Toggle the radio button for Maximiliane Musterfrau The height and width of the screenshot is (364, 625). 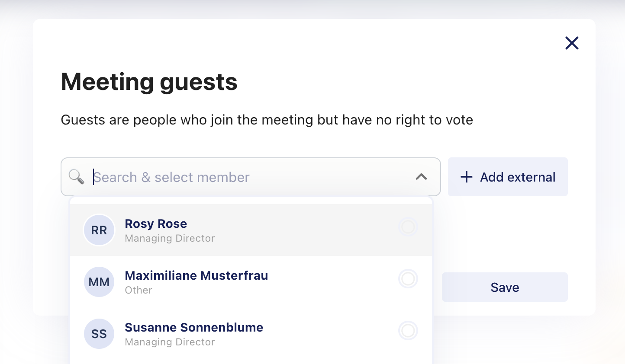[408, 278]
